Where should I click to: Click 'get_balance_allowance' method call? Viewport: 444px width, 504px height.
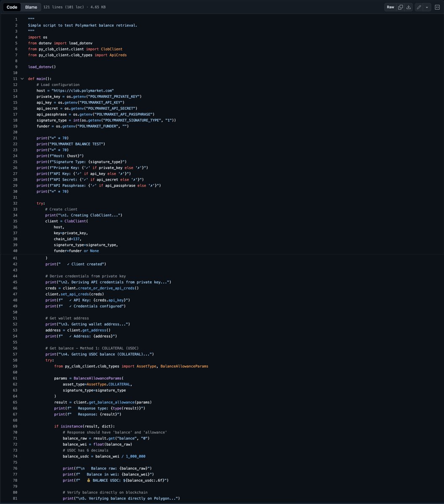[112, 402]
